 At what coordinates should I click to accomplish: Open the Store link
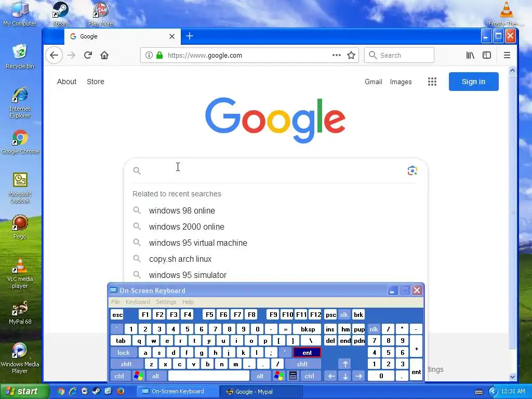(96, 82)
